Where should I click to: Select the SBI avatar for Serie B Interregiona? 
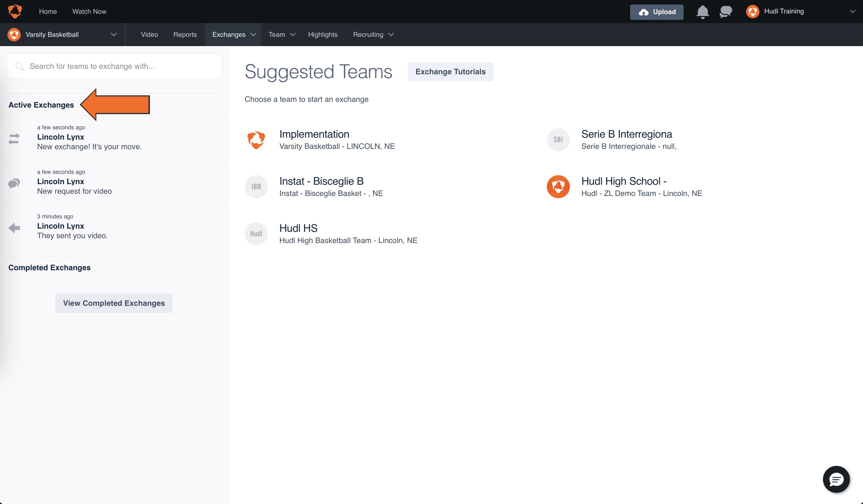tap(558, 139)
